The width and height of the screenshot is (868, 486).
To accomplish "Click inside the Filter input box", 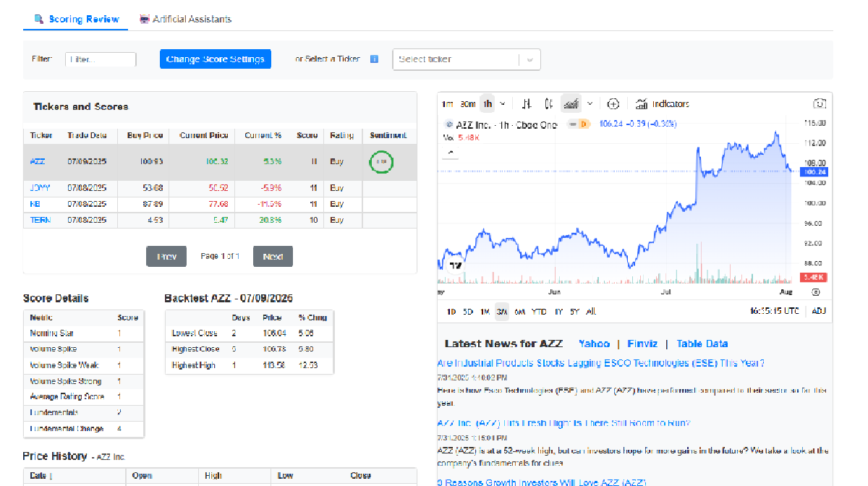I will [101, 59].
